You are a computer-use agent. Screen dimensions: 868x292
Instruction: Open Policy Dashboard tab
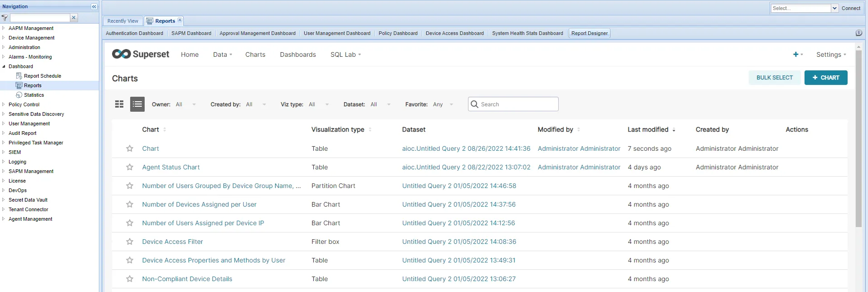(398, 33)
